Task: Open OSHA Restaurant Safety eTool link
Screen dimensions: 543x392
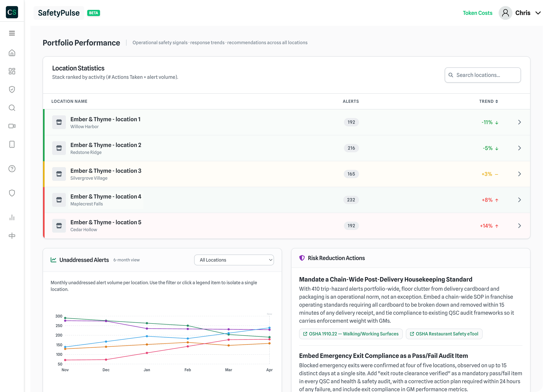Action: point(444,334)
